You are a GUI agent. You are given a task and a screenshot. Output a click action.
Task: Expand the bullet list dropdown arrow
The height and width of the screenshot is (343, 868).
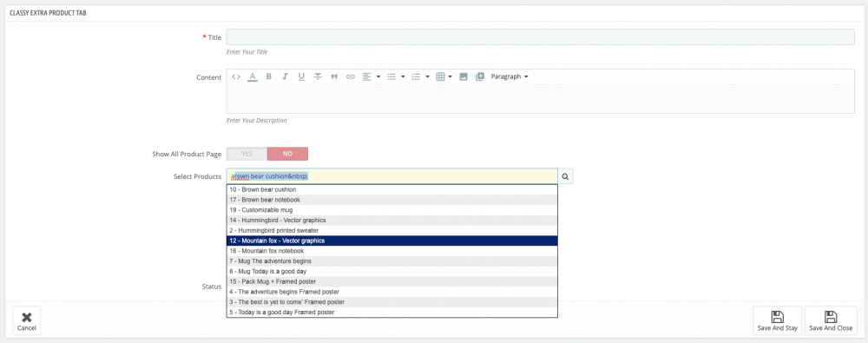pos(403,76)
